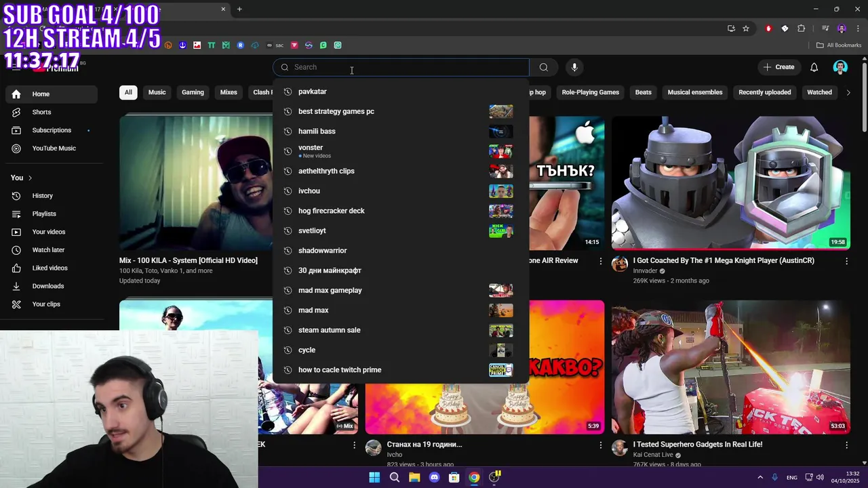Open Windows taskbar search
The height and width of the screenshot is (488, 868).
click(394, 477)
